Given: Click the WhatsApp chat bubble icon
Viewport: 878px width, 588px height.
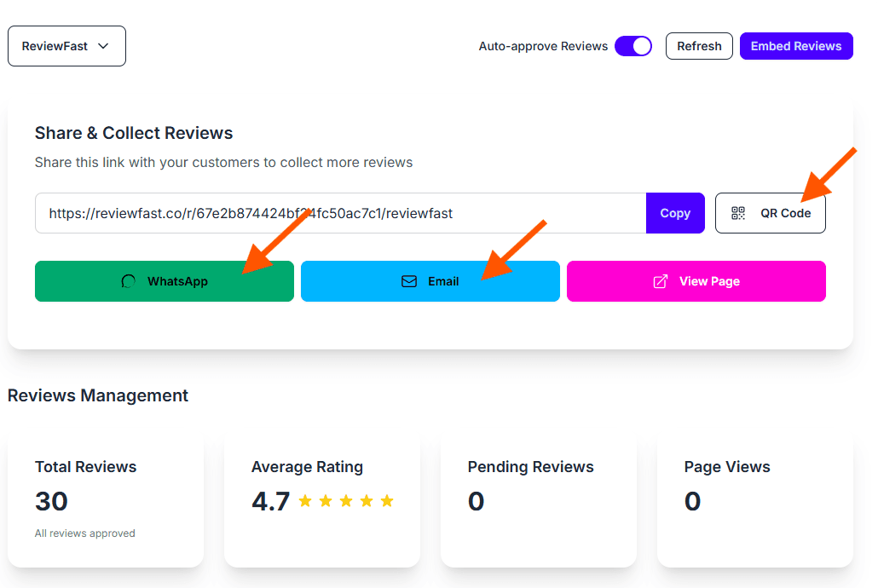Looking at the screenshot, I should [129, 281].
